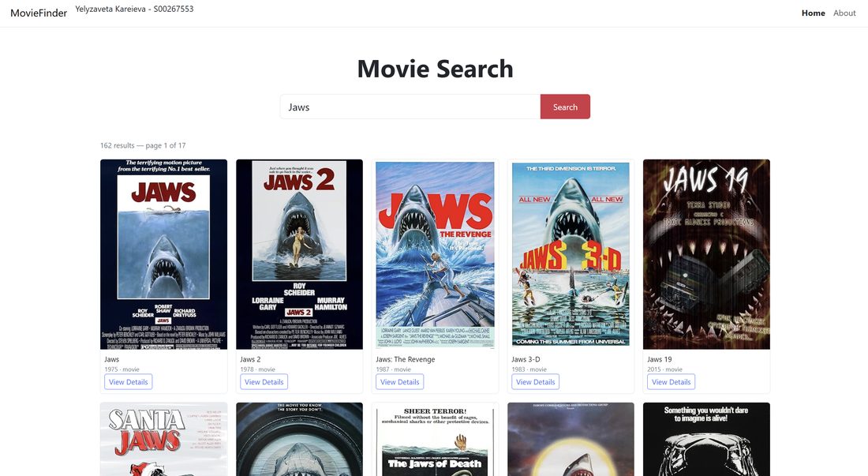Click the 'Jaws 2' title text
This screenshot has width=868, height=476.
[250, 359]
